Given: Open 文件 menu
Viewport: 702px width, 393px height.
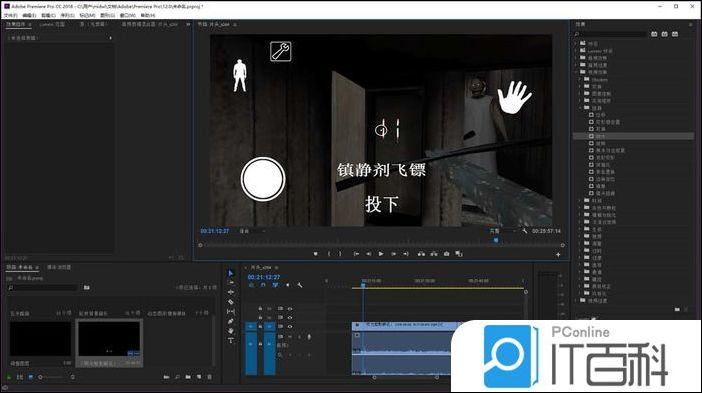Looking at the screenshot, I should click(10, 15).
